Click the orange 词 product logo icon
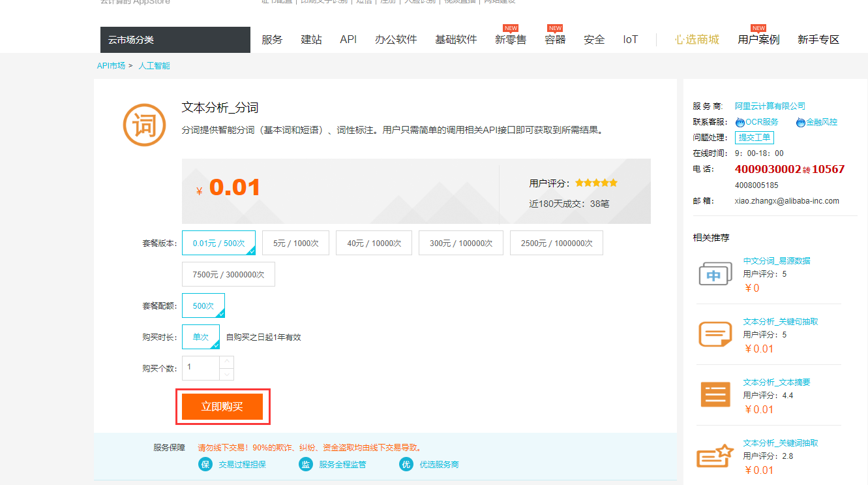The height and width of the screenshot is (485, 868). [144, 125]
